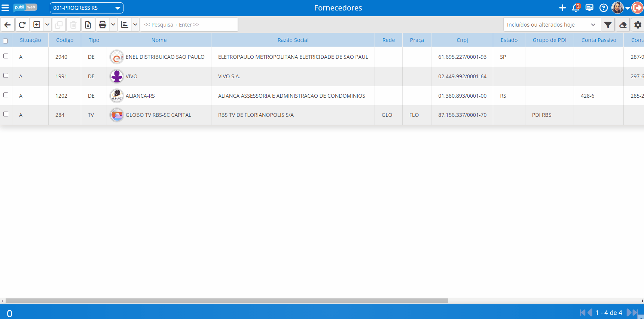
Task: Clear filters with the eraser icon
Action: (623, 25)
